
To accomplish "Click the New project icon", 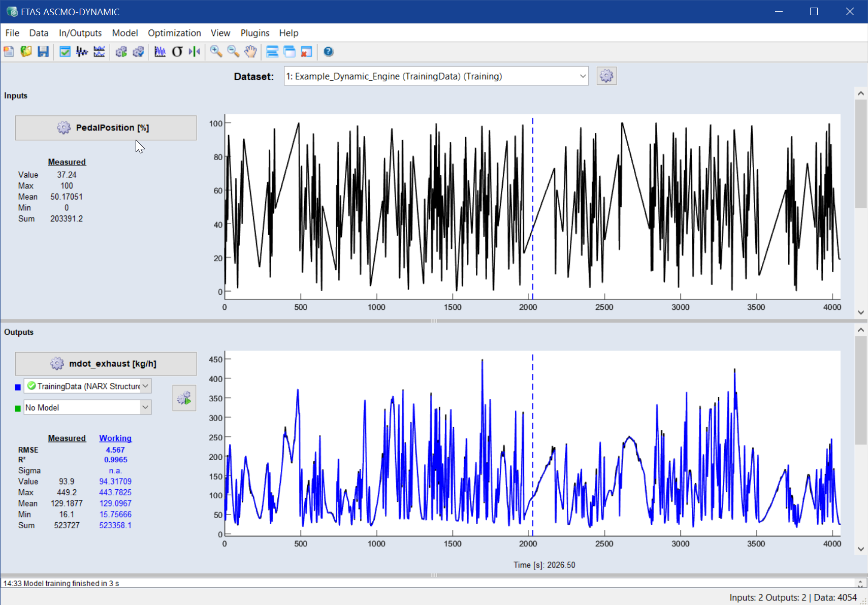I will point(9,51).
